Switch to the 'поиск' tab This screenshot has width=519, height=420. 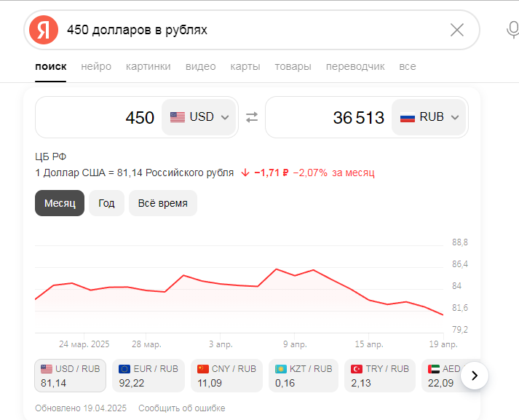pos(51,66)
